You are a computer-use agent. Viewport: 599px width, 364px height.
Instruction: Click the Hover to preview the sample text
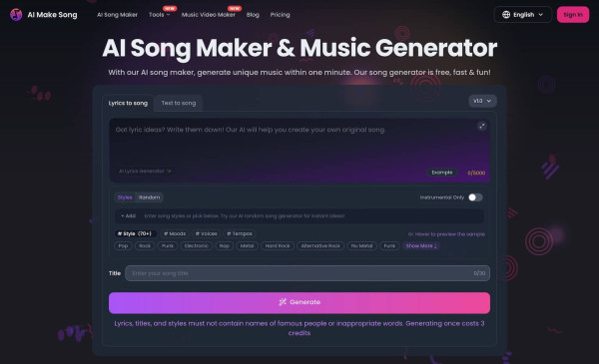[446, 234]
